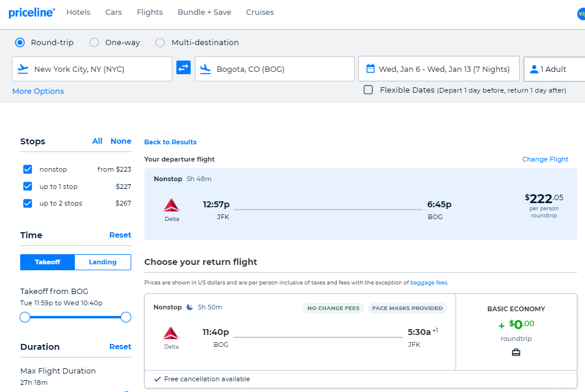Click Change Flight link
Screen dimensions: 585x392
(545, 159)
